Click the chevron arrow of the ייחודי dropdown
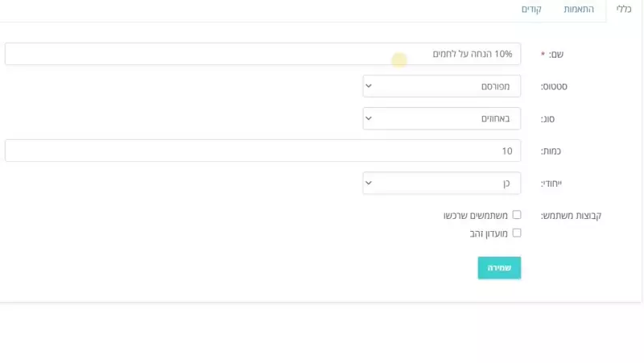Image resolution: width=644 pixels, height=363 pixels. [369, 183]
